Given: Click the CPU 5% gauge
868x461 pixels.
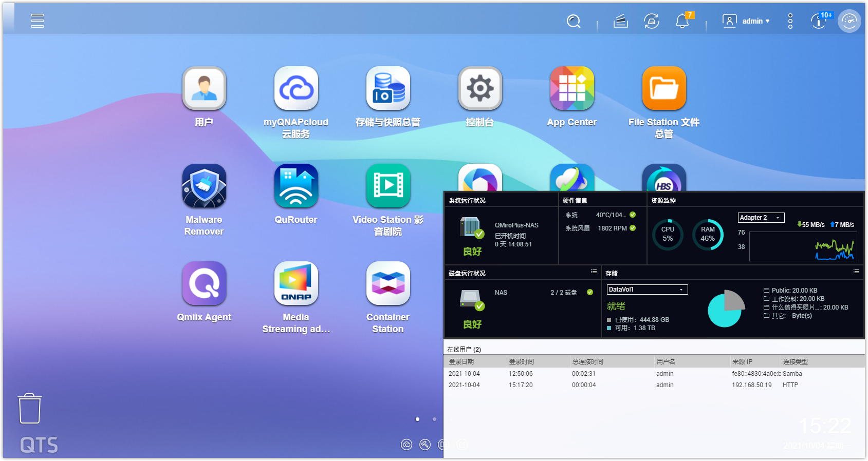Looking at the screenshot, I should 668,234.
